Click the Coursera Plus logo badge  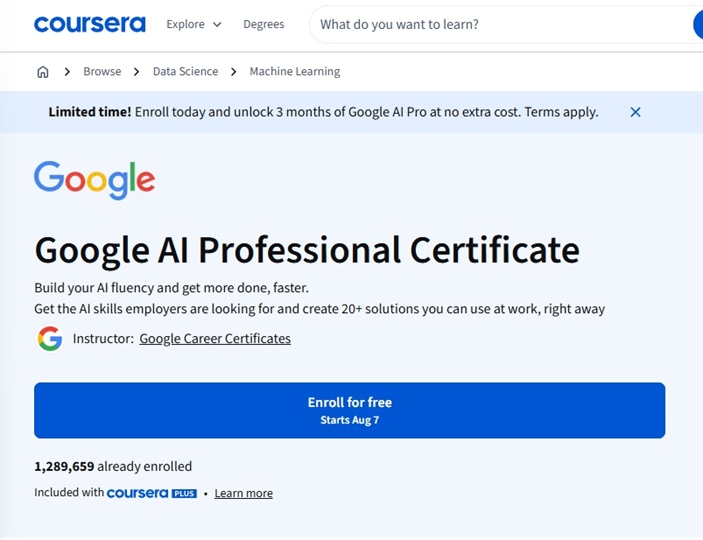(152, 493)
